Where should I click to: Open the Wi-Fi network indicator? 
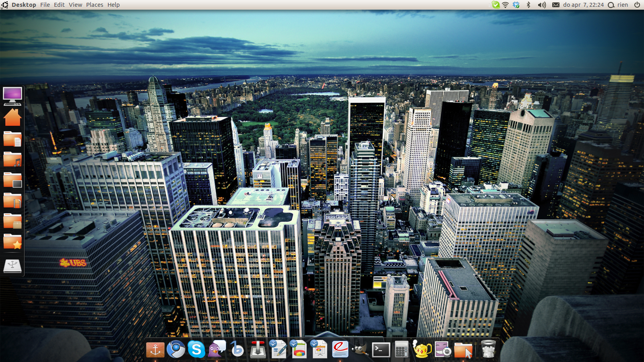pos(506,5)
